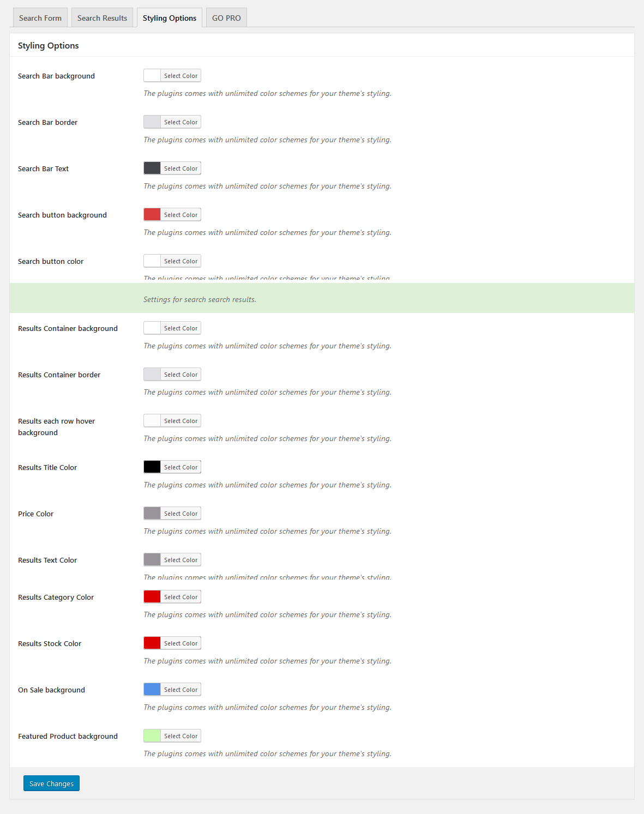Click the blue On Sale background swatch
This screenshot has height=814, width=644.
tap(152, 690)
